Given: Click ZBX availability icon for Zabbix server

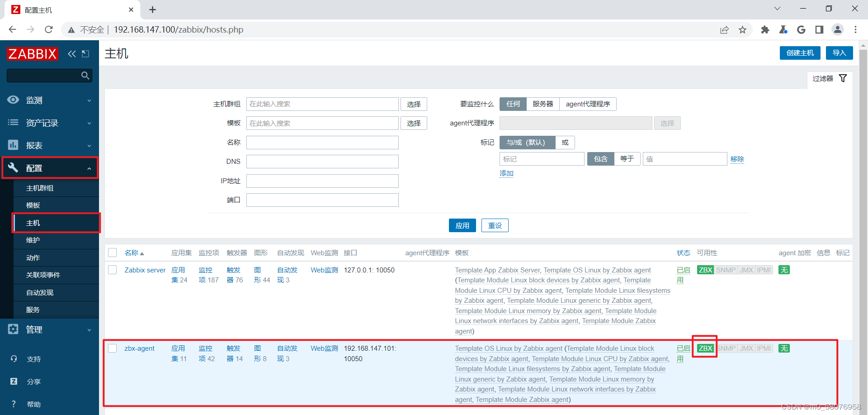Looking at the screenshot, I should pyautogui.click(x=705, y=270).
